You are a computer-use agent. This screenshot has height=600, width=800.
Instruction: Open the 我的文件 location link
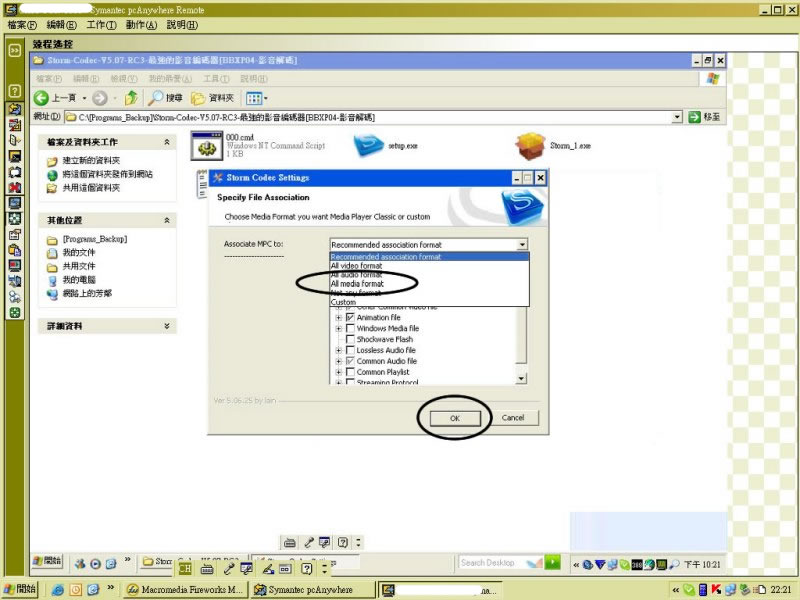(x=79, y=253)
